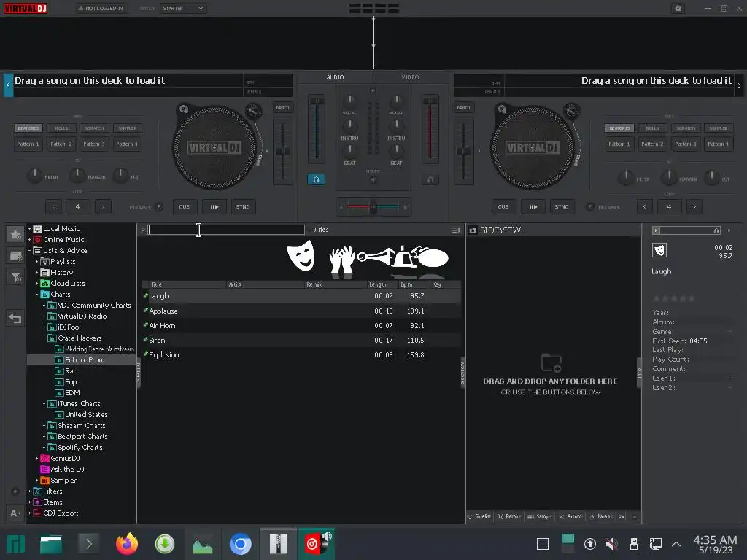747x560 pixels.
Task: Click the search magnifier icon in browser
Action: click(142, 230)
